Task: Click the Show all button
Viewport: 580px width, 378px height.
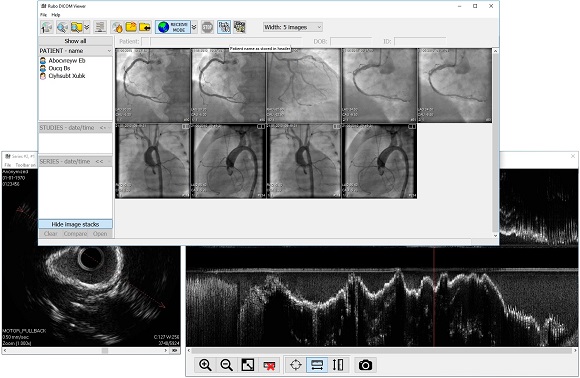Action: click(x=75, y=41)
